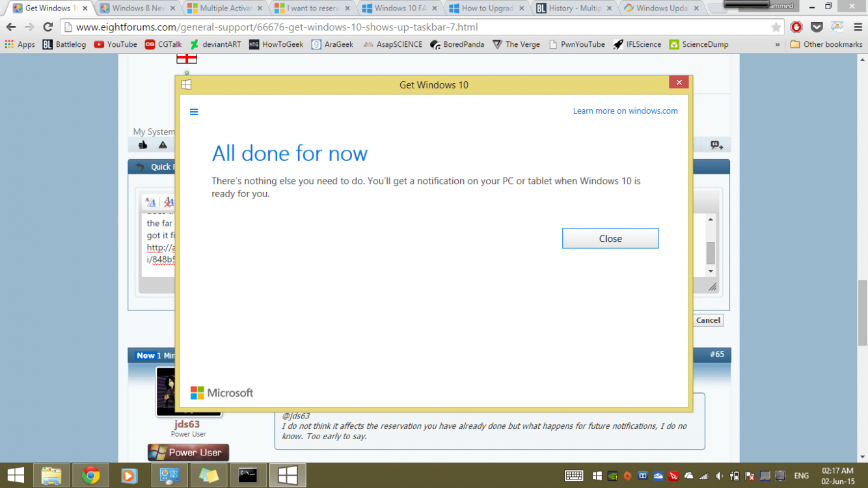The width and height of the screenshot is (868, 488).
Task: Open Chrome from the taskbar
Action: (90, 476)
